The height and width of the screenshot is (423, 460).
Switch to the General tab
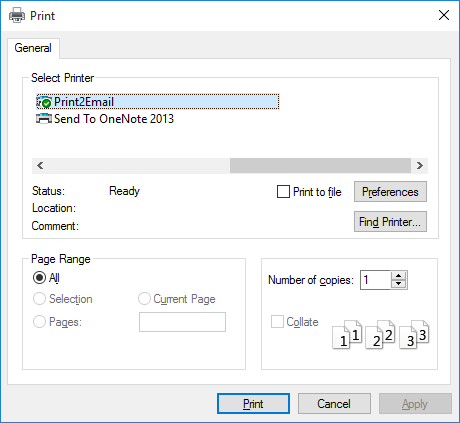[33, 48]
